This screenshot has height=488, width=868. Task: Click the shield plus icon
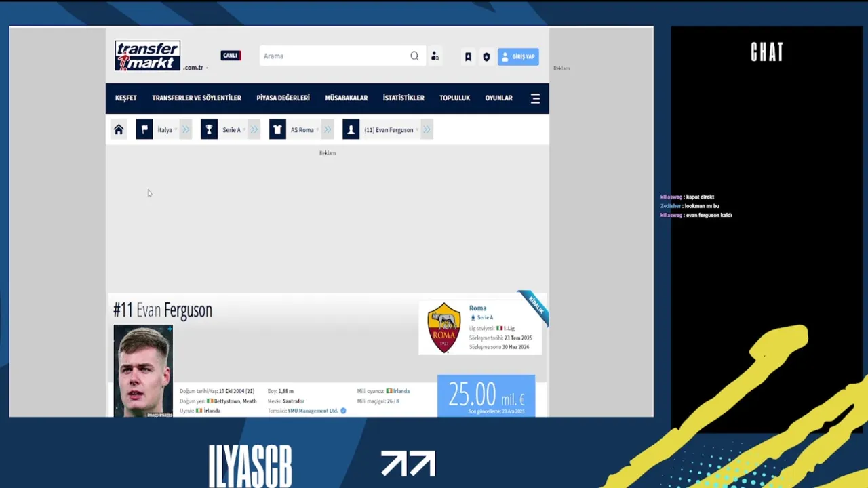click(x=486, y=57)
